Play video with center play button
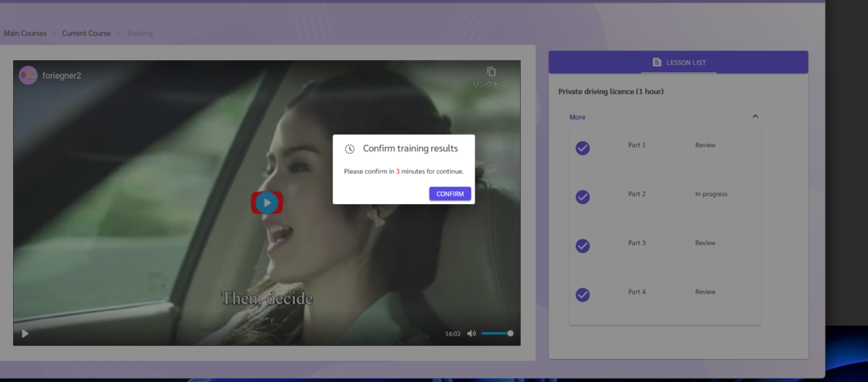This screenshot has width=868, height=382. tap(267, 203)
